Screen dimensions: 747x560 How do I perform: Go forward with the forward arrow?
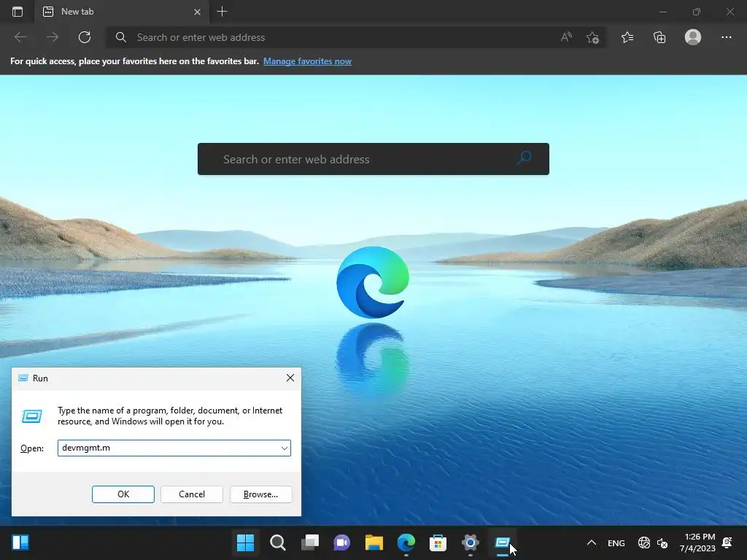click(x=53, y=37)
